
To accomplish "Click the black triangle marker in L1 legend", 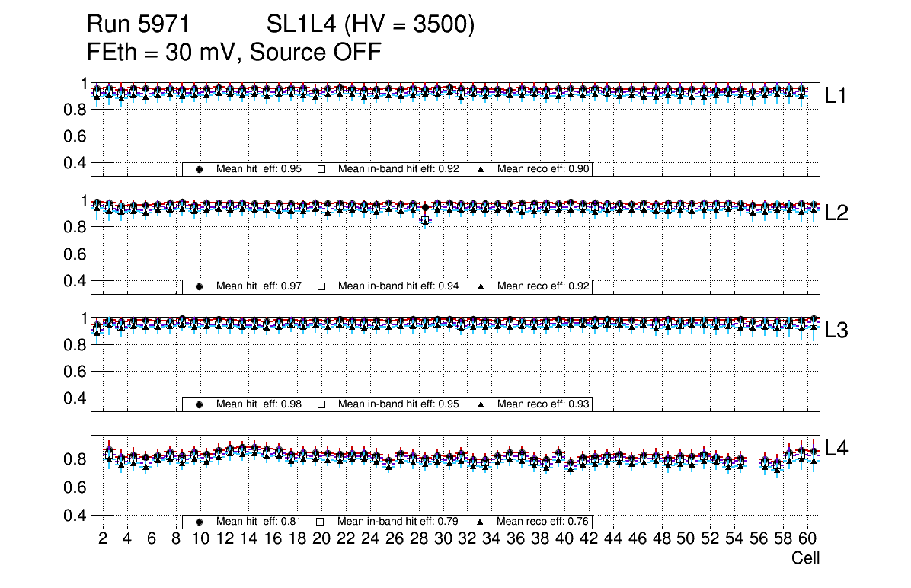I will 481,169.
